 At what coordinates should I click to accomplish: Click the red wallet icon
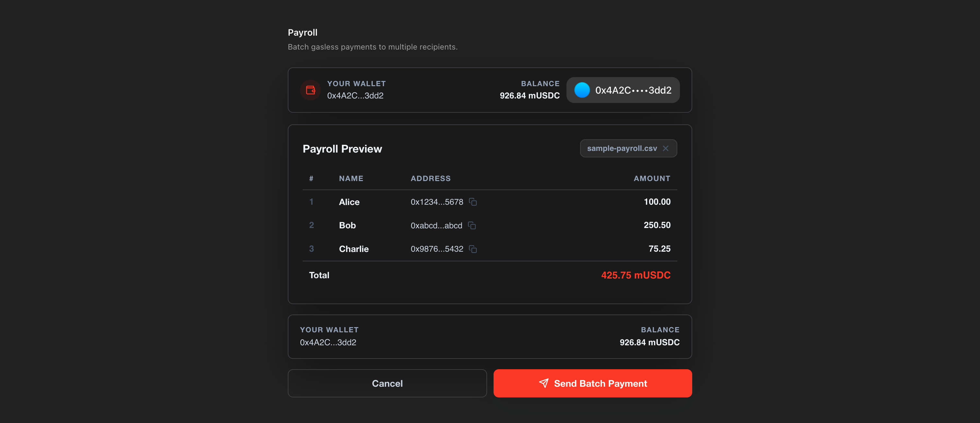click(310, 90)
